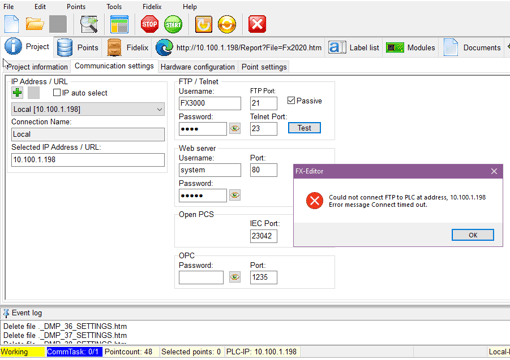
Task: Click the red STOP toolbar icon
Action: tap(150, 24)
